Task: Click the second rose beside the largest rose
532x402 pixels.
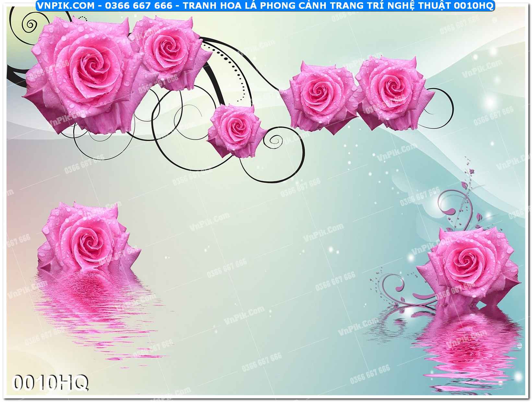Action: coord(167,52)
